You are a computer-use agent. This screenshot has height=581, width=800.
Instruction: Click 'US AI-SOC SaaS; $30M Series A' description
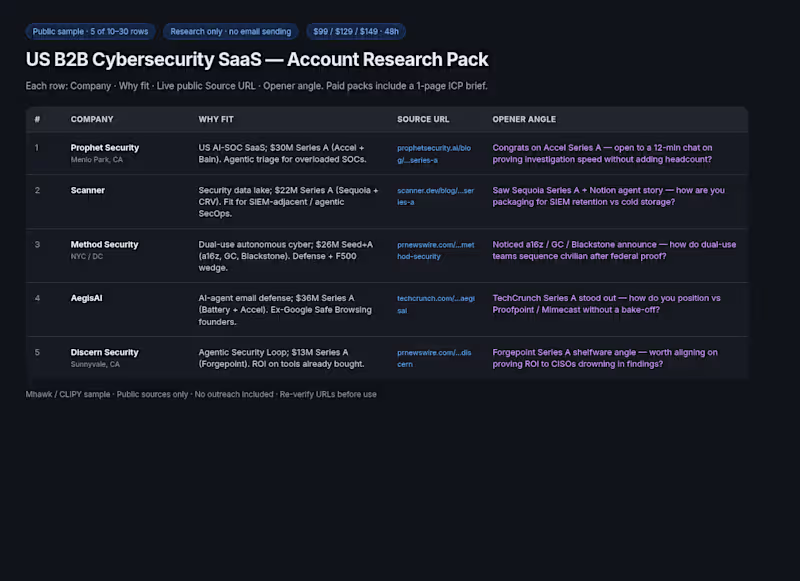pos(282,154)
